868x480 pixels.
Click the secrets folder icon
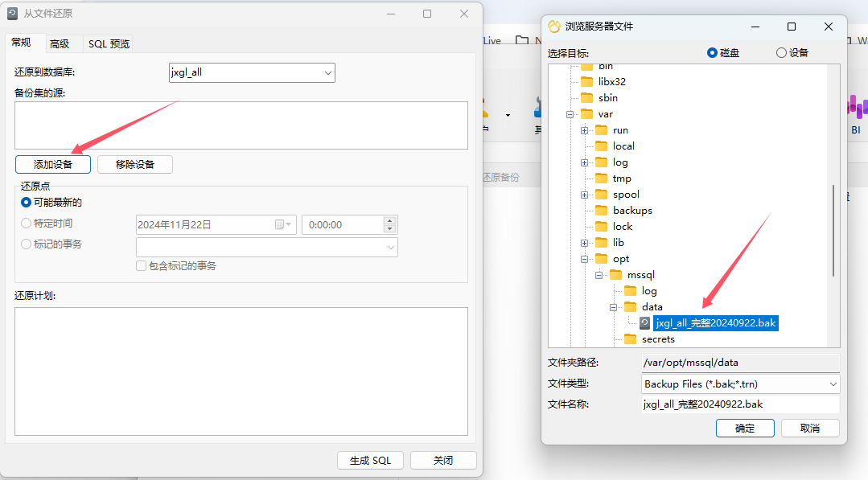pyautogui.click(x=630, y=339)
